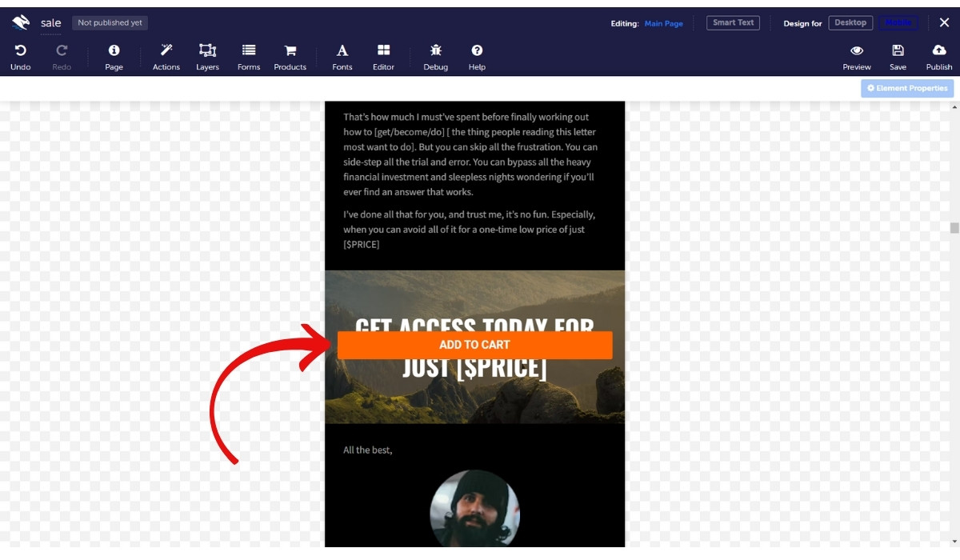Open the Debug bug tool

(436, 50)
